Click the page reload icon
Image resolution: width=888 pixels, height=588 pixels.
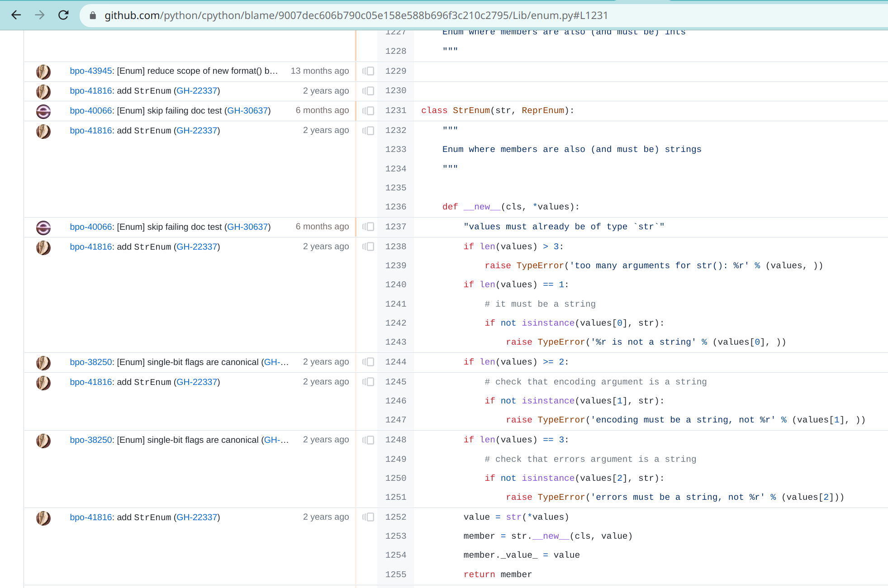pyautogui.click(x=63, y=15)
